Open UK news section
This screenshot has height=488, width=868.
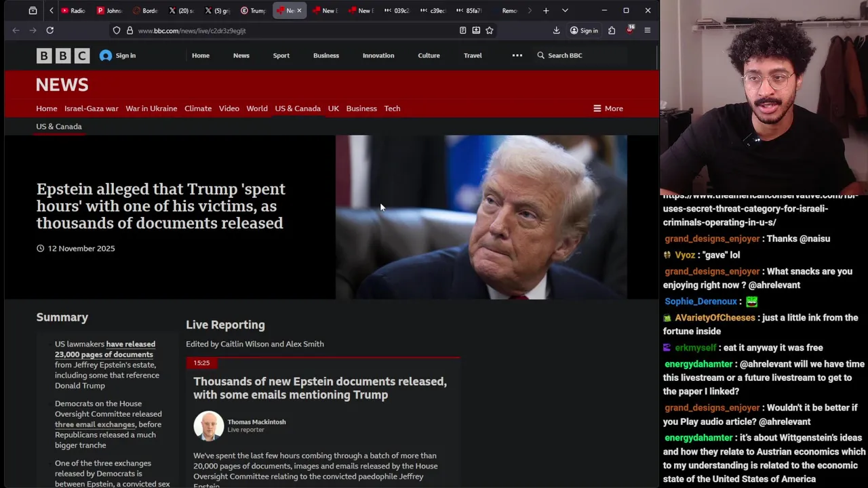tap(334, 108)
